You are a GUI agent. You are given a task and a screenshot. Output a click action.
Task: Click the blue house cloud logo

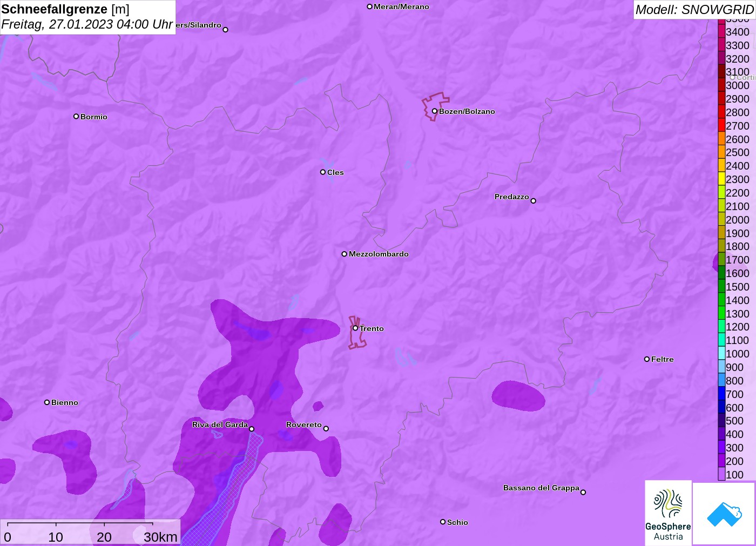[724, 514]
